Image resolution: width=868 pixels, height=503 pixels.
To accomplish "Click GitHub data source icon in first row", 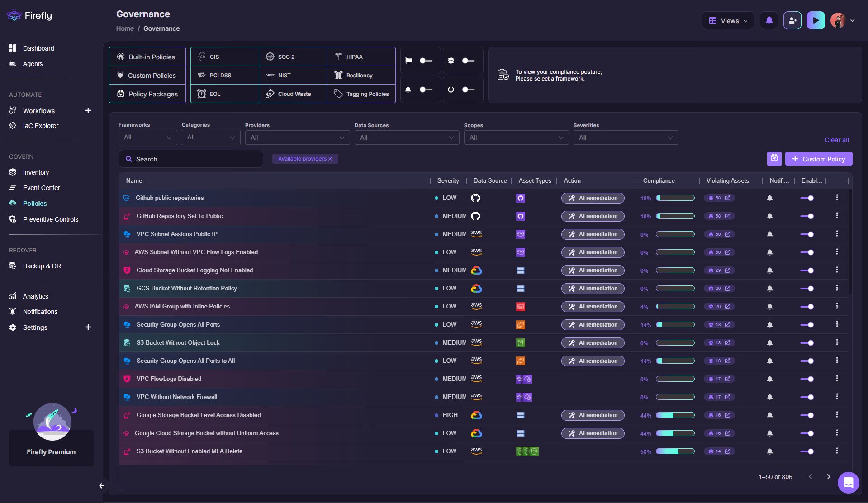I will (475, 198).
